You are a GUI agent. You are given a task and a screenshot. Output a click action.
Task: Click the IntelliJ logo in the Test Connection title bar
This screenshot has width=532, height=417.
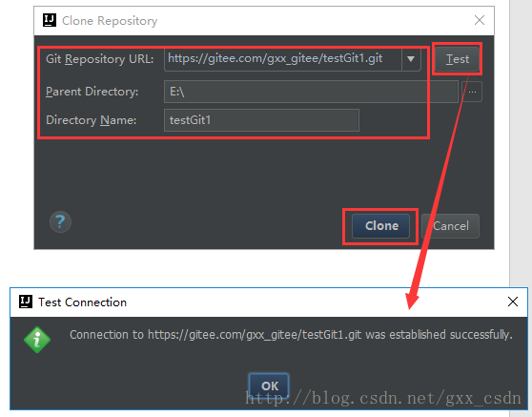(x=26, y=302)
